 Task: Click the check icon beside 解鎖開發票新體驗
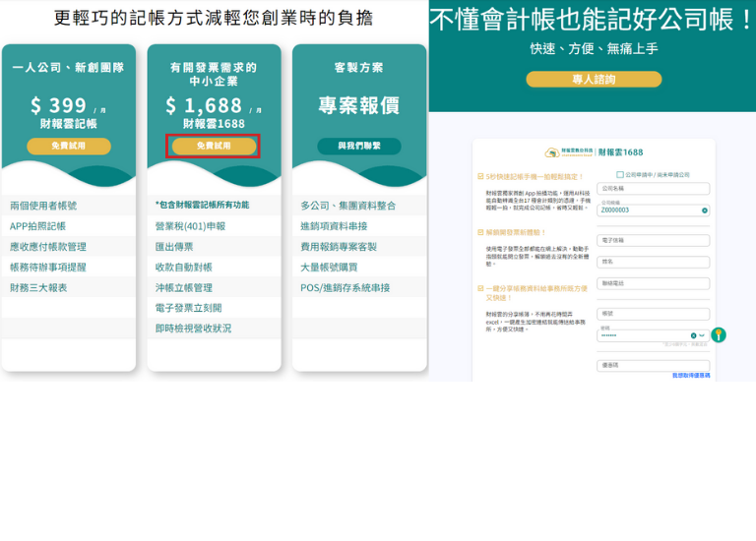pyautogui.click(x=480, y=232)
